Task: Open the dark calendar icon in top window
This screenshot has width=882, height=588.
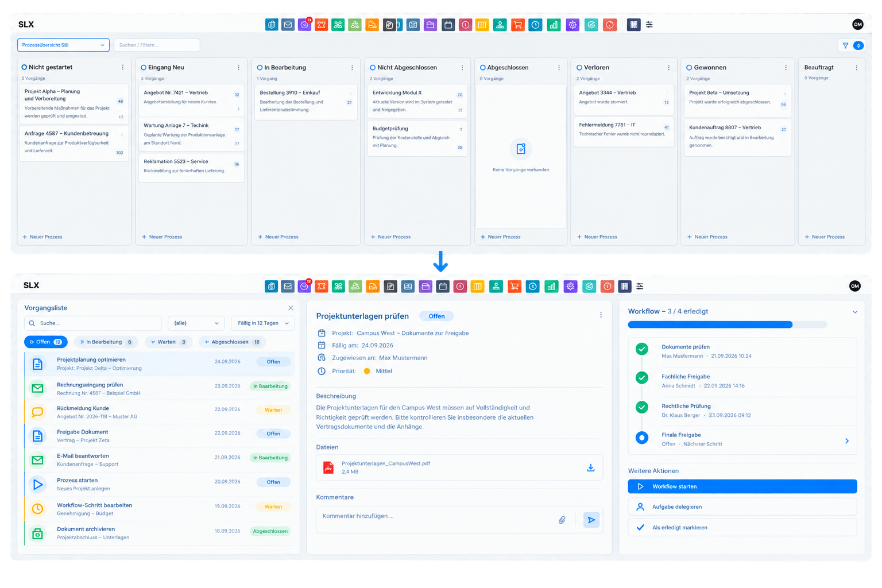Action: (x=448, y=25)
